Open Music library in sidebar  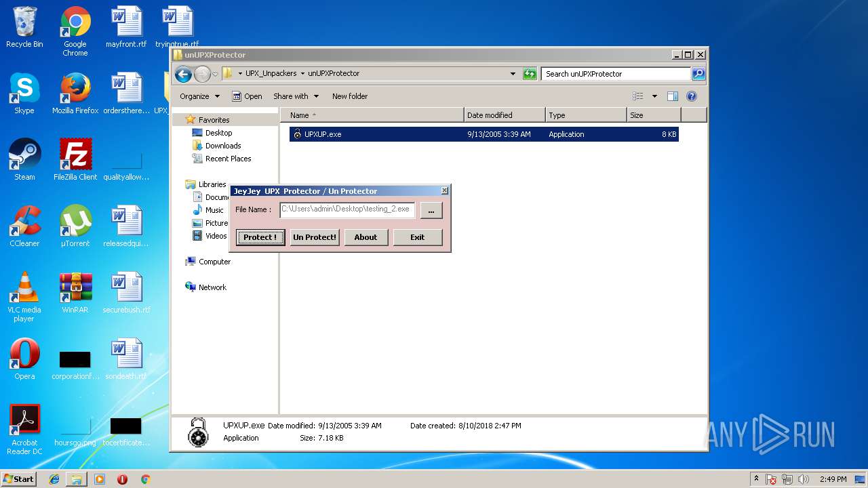pyautogui.click(x=214, y=210)
